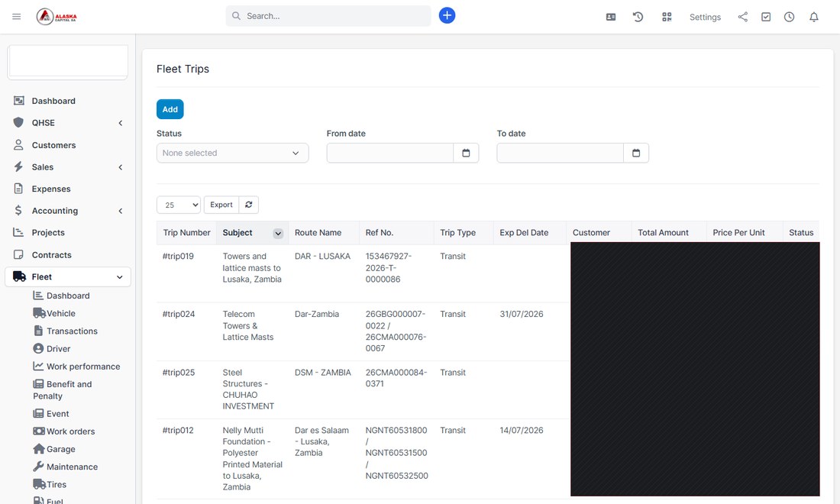This screenshot has width=840, height=504.
Task: Open From date calendar picker
Action: tap(466, 153)
